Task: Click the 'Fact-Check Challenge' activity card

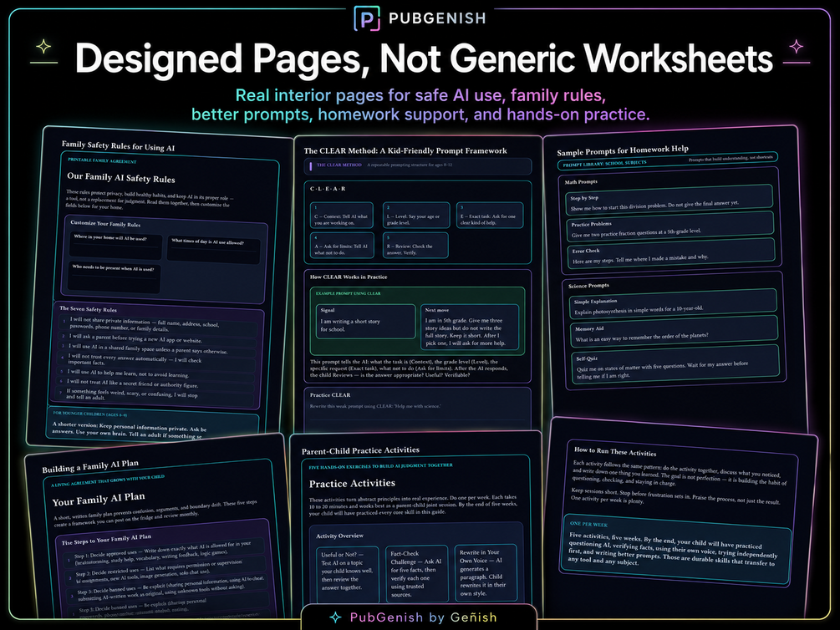Action: coord(417,574)
